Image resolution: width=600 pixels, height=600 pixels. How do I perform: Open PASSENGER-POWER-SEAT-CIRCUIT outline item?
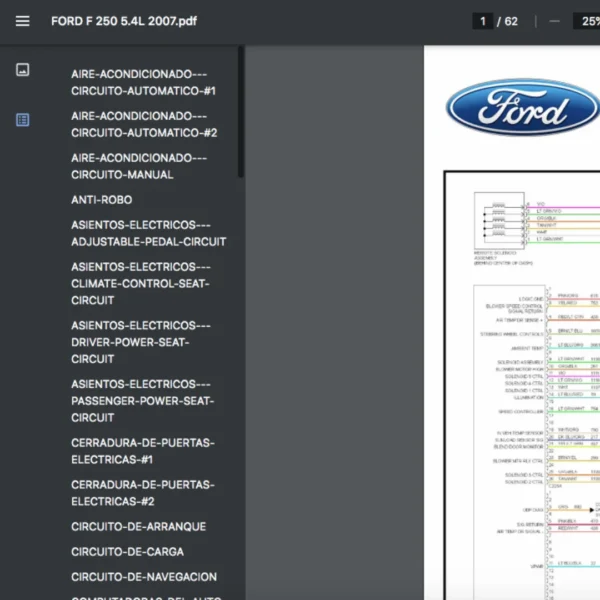click(142, 400)
